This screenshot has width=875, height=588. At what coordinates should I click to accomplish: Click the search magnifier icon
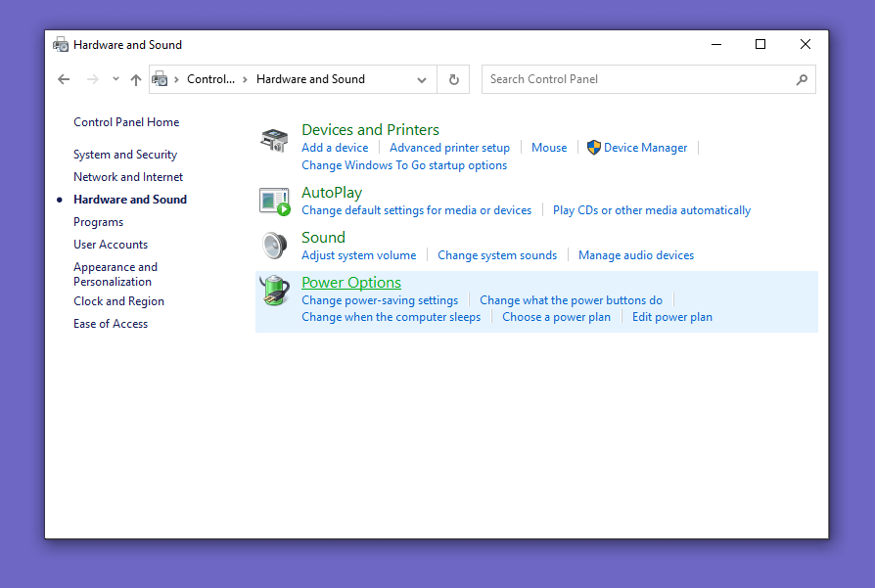[802, 80]
